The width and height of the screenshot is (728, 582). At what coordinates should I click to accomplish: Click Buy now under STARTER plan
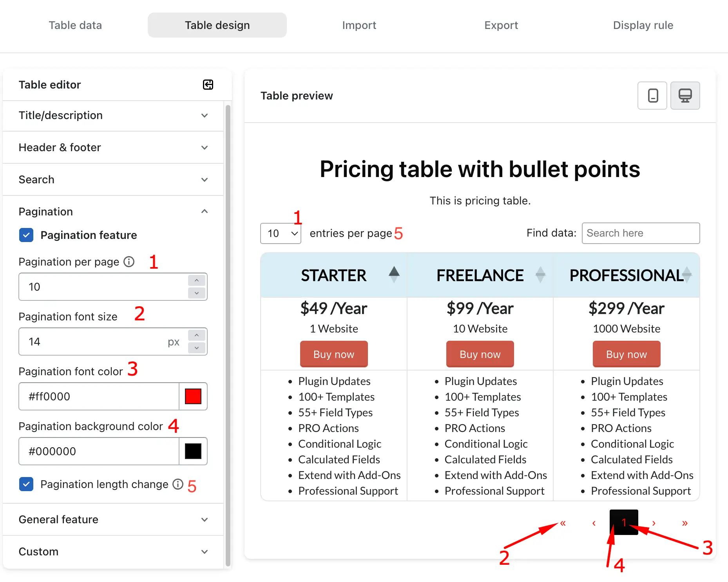tap(334, 354)
